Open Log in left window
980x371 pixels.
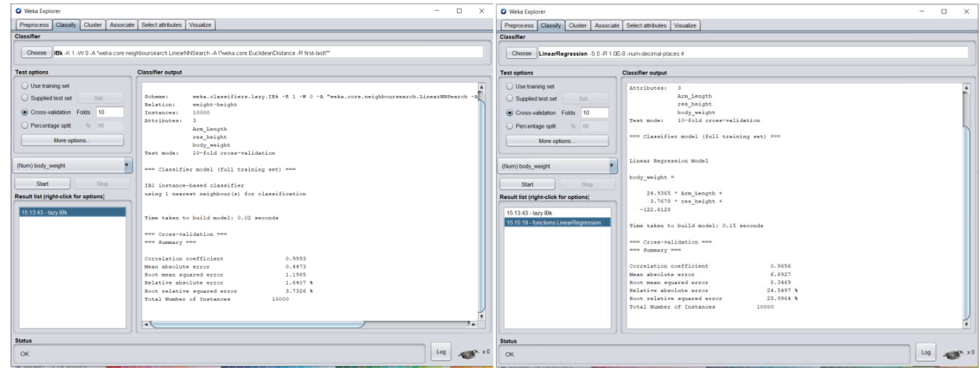click(440, 351)
